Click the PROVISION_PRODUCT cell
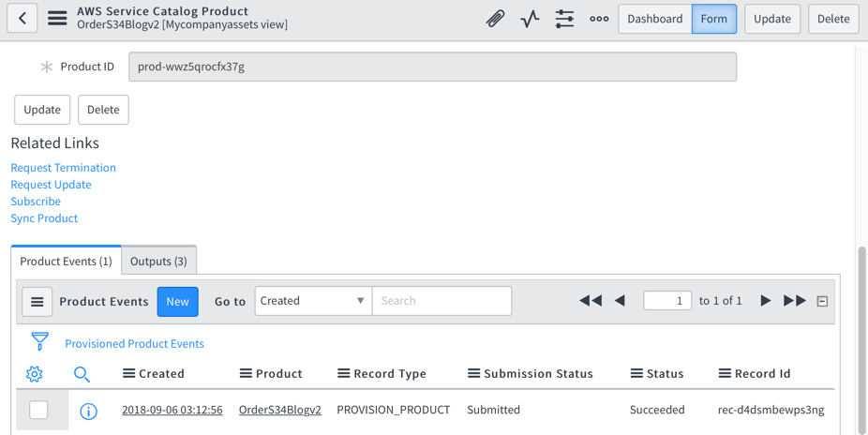This screenshot has height=435, width=868. click(394, 410)
